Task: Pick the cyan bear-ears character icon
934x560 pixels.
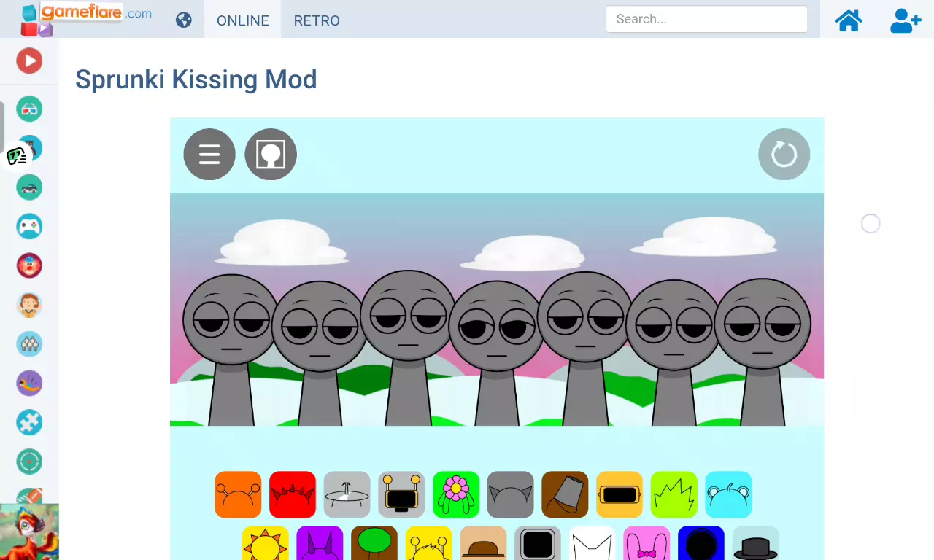Action: coord(728,494)
